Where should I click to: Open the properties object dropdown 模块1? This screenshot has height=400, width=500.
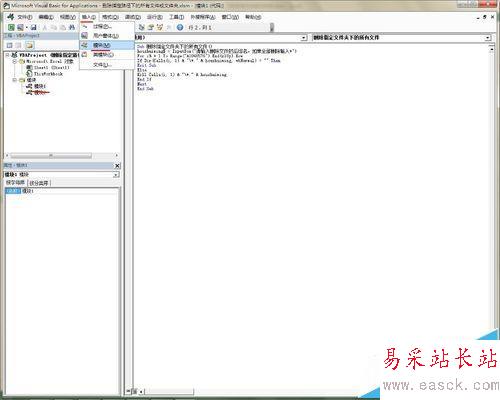(x=116, y=175)
